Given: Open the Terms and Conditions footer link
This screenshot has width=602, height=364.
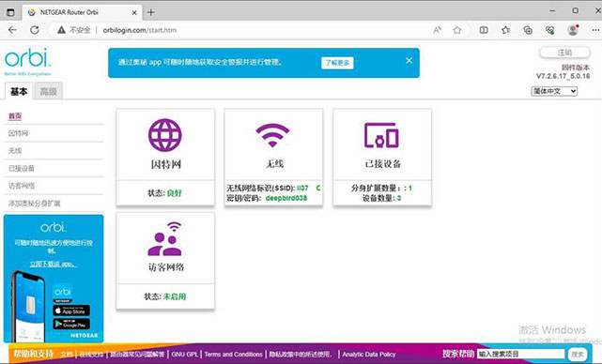Looking at the screenshot, I should click(233, 355).
